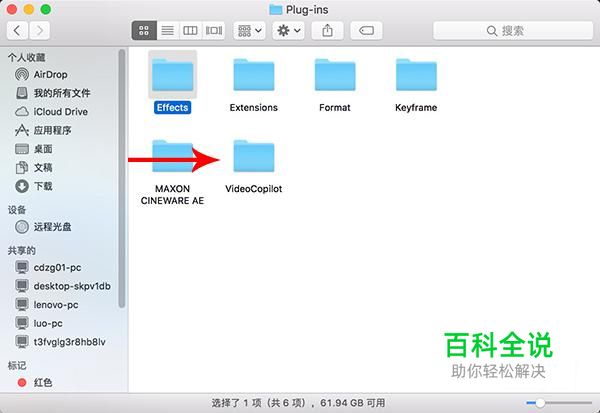Go back with the back arrow
This screenshot has width=600, height=413.
(x=17, y=31)
